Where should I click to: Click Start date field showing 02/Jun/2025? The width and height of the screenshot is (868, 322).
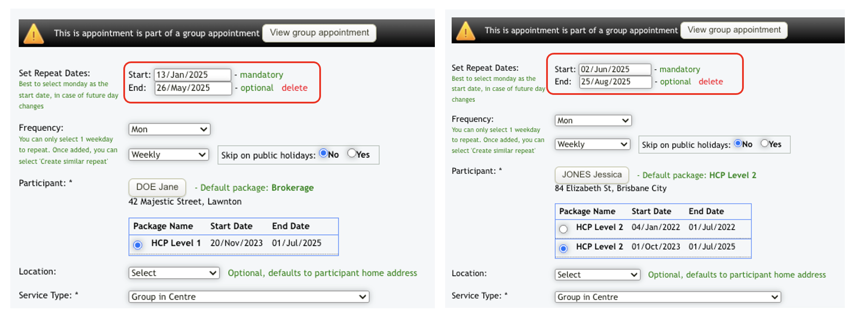[614, 69]
